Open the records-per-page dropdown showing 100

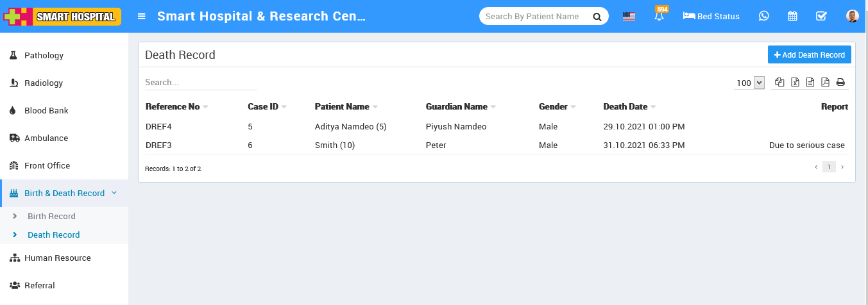[x=750, y=83]
